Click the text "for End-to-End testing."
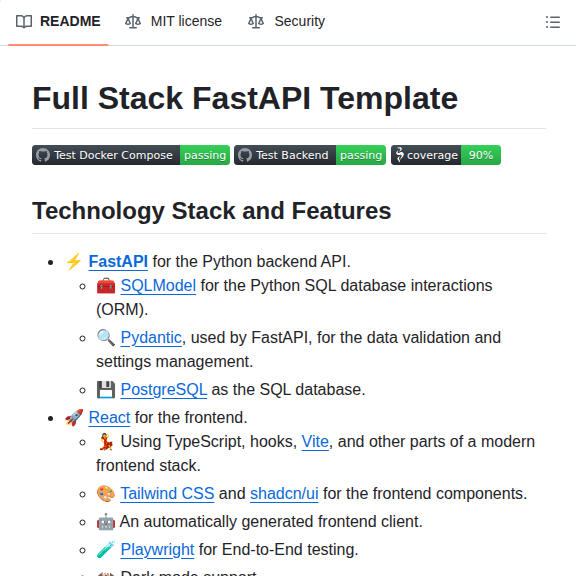This screenshot has height=576, width=576. tap(278, 550)
